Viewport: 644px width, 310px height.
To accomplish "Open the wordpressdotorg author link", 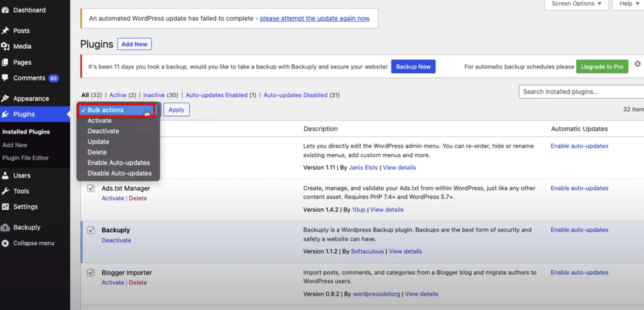I will pyautogui.click(x=376, y=294).
